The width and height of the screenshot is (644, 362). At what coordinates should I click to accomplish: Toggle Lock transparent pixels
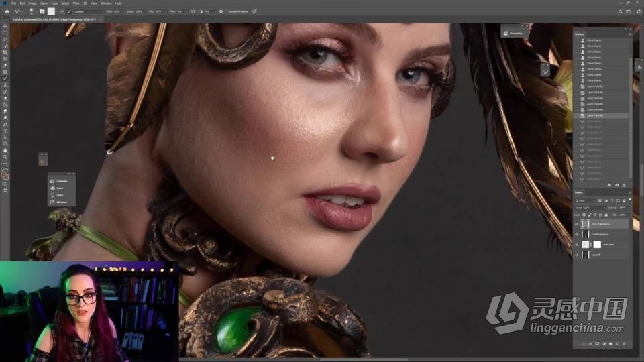584,215
